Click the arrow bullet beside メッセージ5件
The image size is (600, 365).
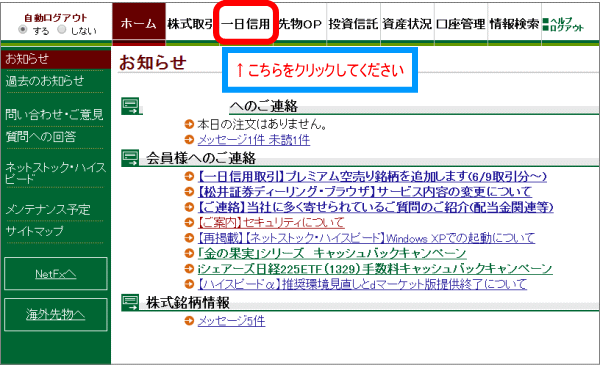click(x=189, y=321)
